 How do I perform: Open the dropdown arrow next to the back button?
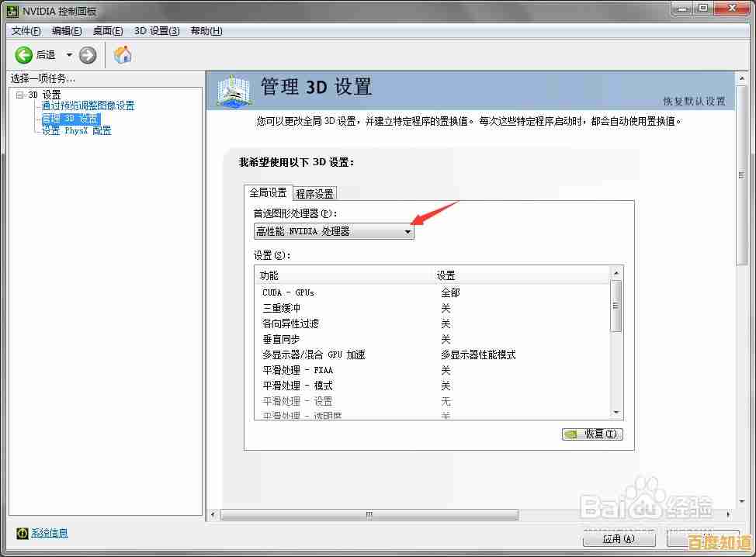pyautogui.click(x=68, y=55)
